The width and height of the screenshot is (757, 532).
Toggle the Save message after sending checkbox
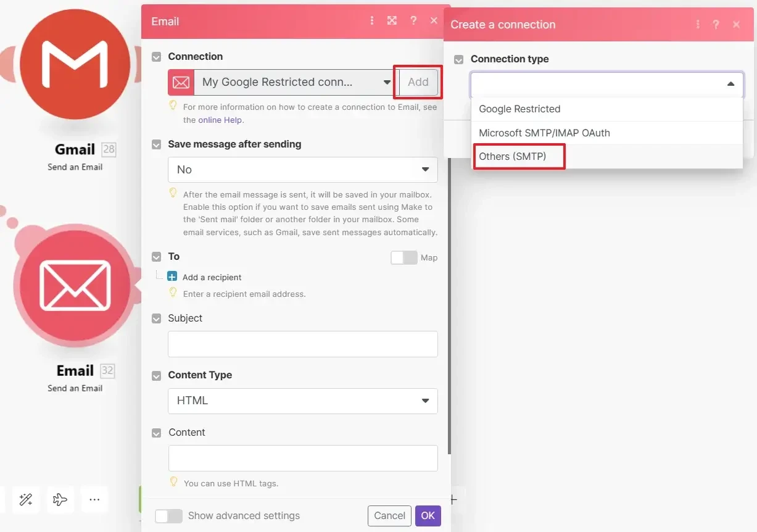click(x=157, y=144)
